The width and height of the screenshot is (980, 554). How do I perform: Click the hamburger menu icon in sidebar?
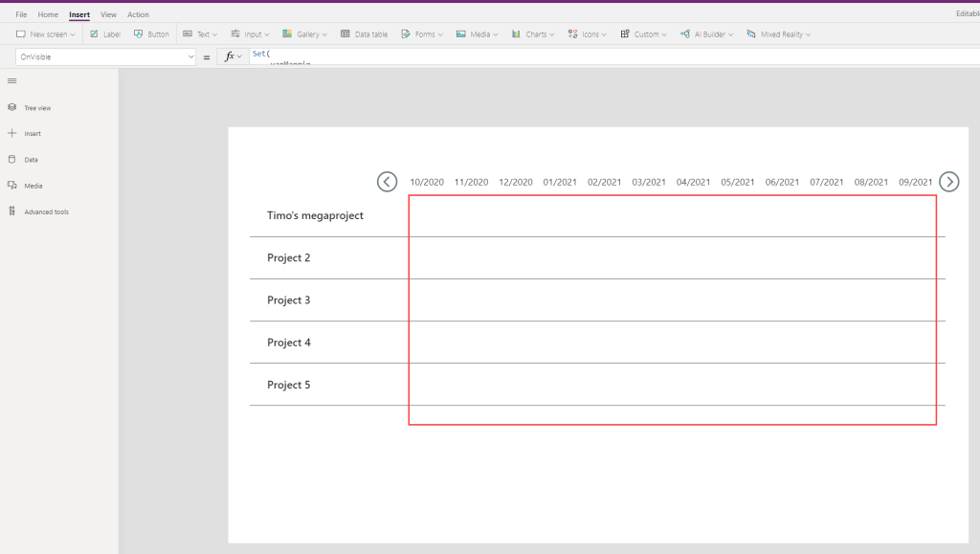click(x=11, y=81)
